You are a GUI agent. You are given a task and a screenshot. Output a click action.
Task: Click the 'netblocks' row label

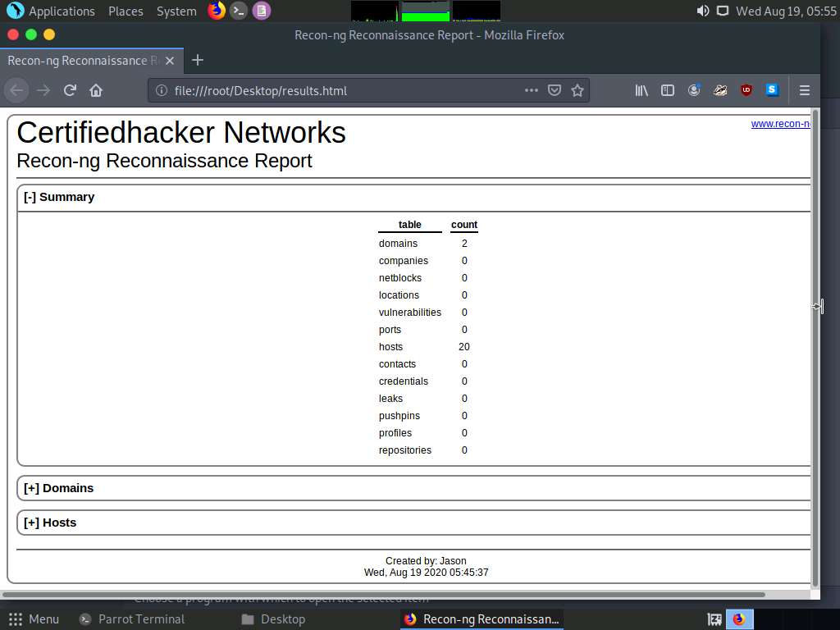pos(400,278)
